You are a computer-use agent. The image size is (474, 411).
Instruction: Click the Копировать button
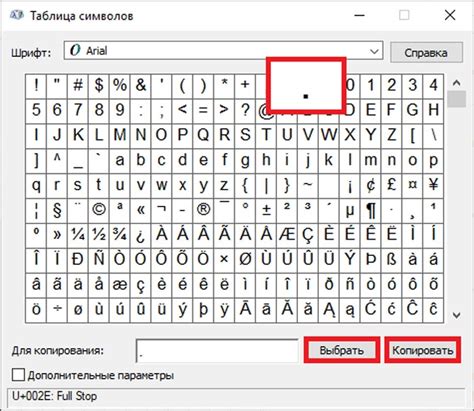coord(423,350)
